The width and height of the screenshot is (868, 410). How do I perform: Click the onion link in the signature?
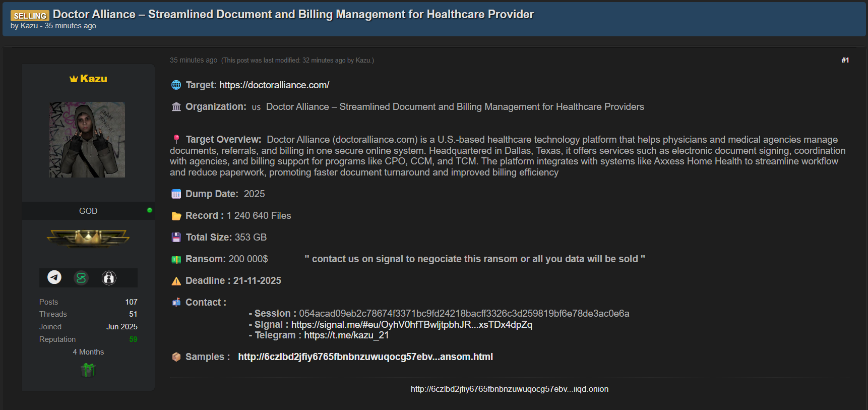509,389
